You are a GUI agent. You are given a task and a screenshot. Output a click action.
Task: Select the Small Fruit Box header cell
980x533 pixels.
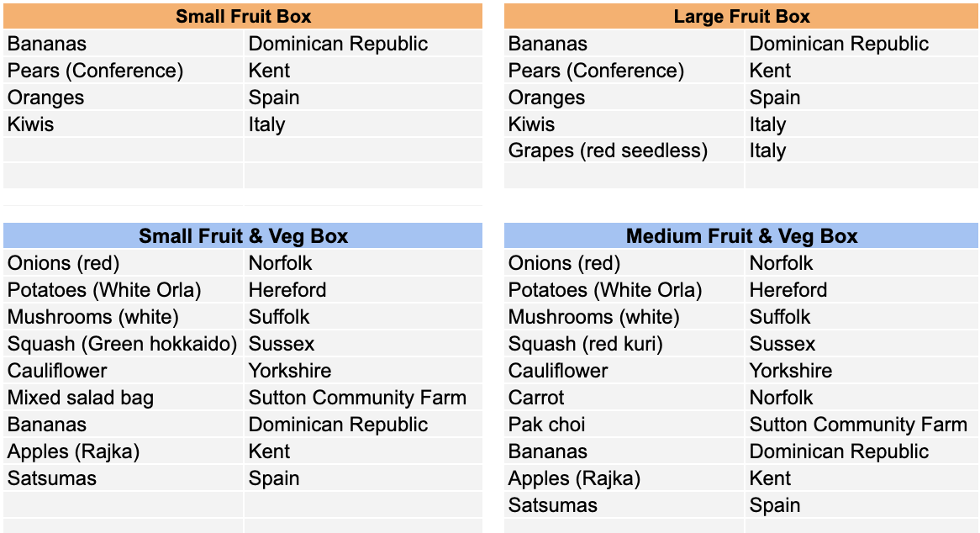pos(243,16)
